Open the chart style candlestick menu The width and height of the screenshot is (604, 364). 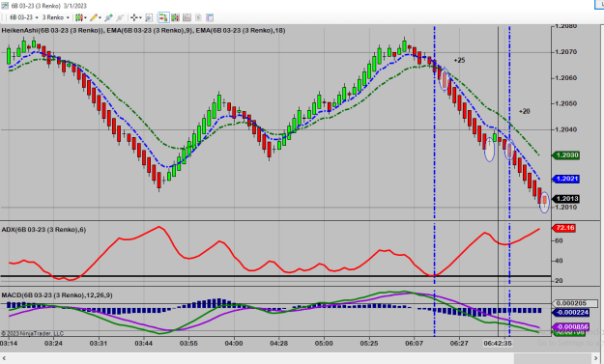[x=79, y=17]
